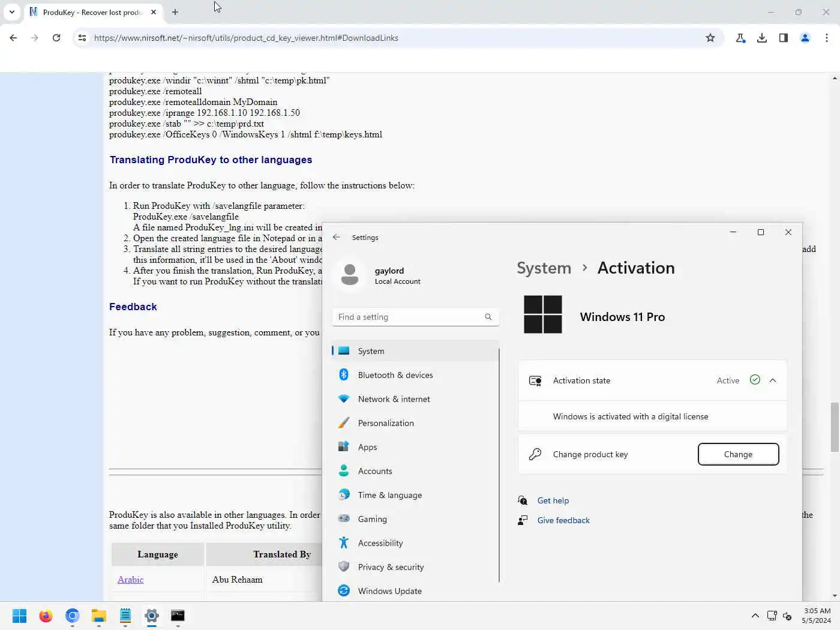Screen dimensions: 840x630
Task: Open the clock and date flyout
Action: tap(817, 616)
